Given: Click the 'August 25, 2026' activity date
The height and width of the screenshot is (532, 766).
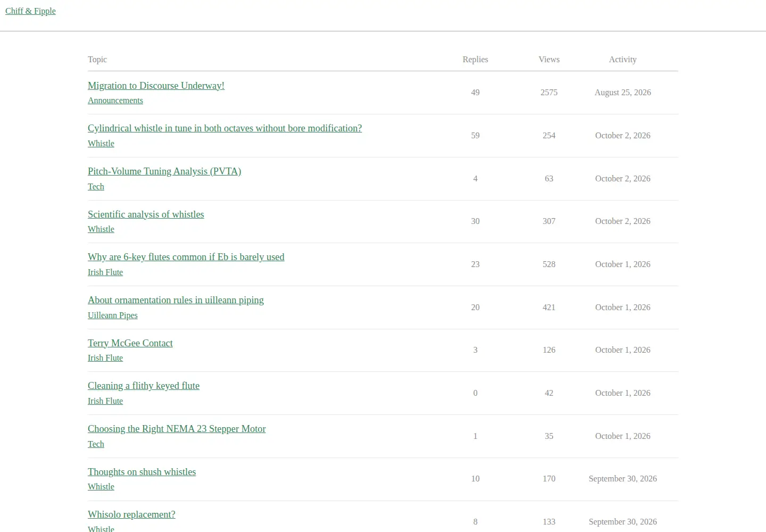Looking at the screenshot, I should [x=623, y=93].
